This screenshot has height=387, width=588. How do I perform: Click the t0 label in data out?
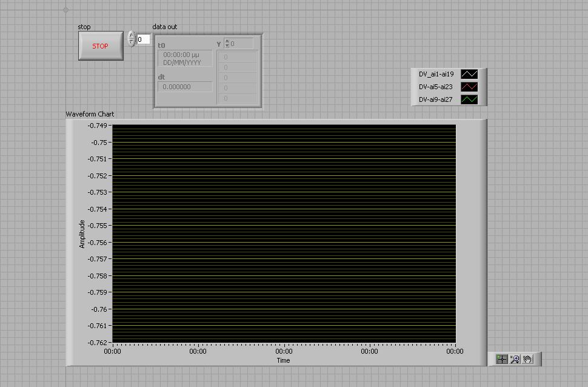pyautogui.click(x=161, y=45)
